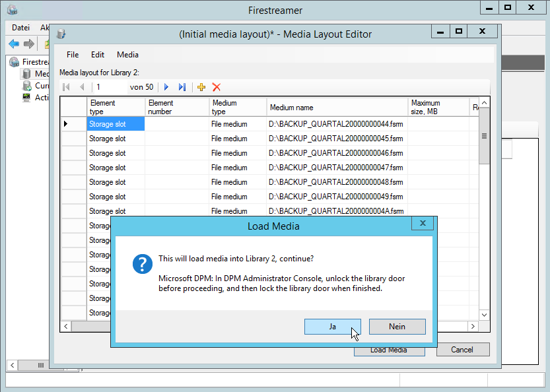The image size is (550, 392).
Task: Click the blue back arrow in Firestreamer
Action: [14, 44]
